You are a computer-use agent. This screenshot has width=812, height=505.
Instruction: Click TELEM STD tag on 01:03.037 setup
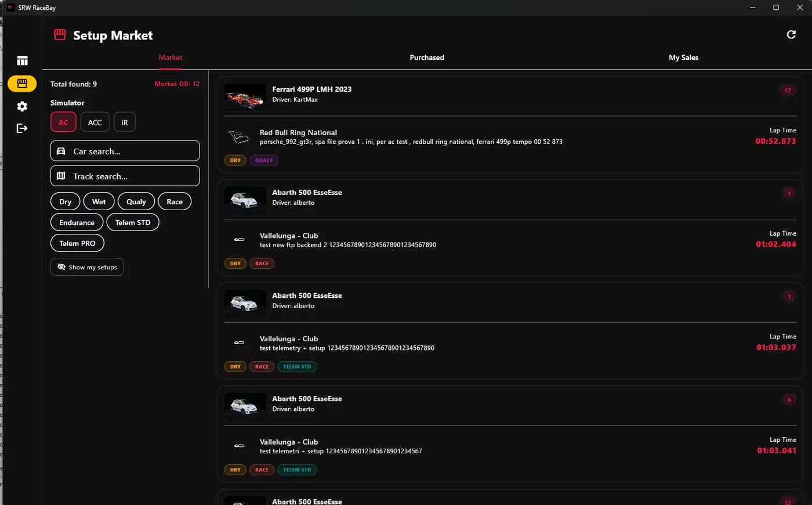[297, 367]
